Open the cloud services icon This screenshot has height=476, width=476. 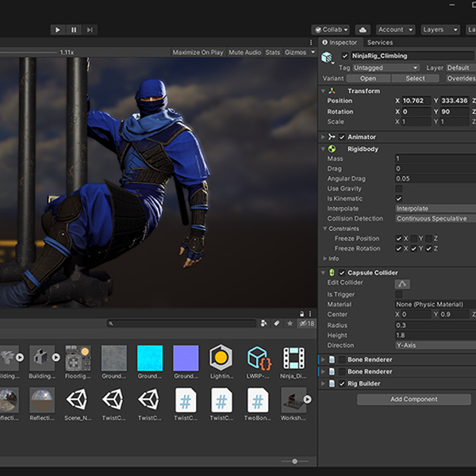point(362,29)
